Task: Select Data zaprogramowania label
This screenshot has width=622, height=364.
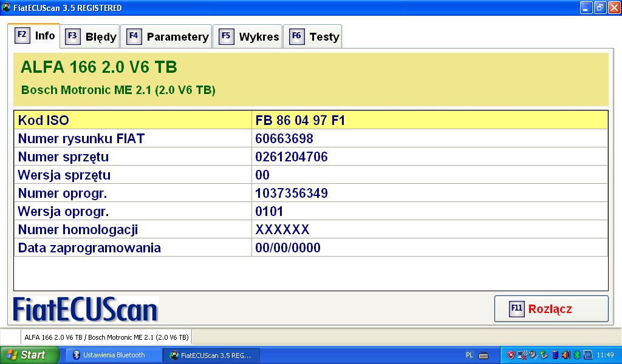Action: [89, 248]
